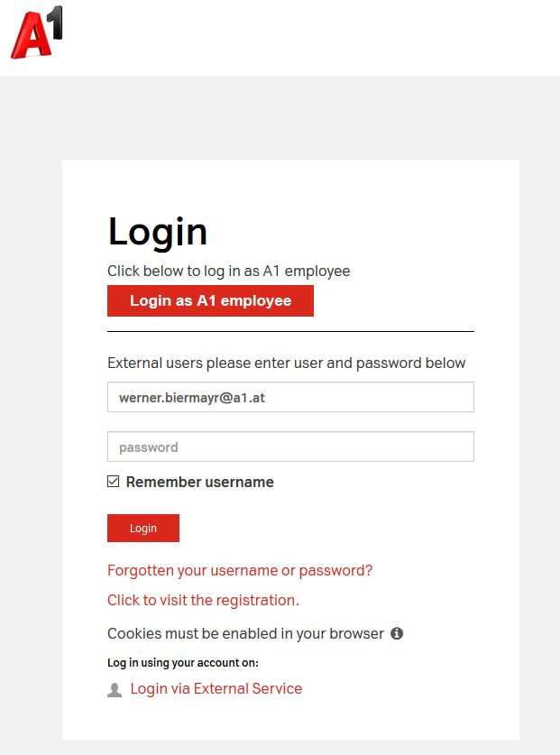The height and width of the screenshot is (755, 560).
Task: Focus the username field containing werner.biermayr@a1.at
Action: coord(290,397)
